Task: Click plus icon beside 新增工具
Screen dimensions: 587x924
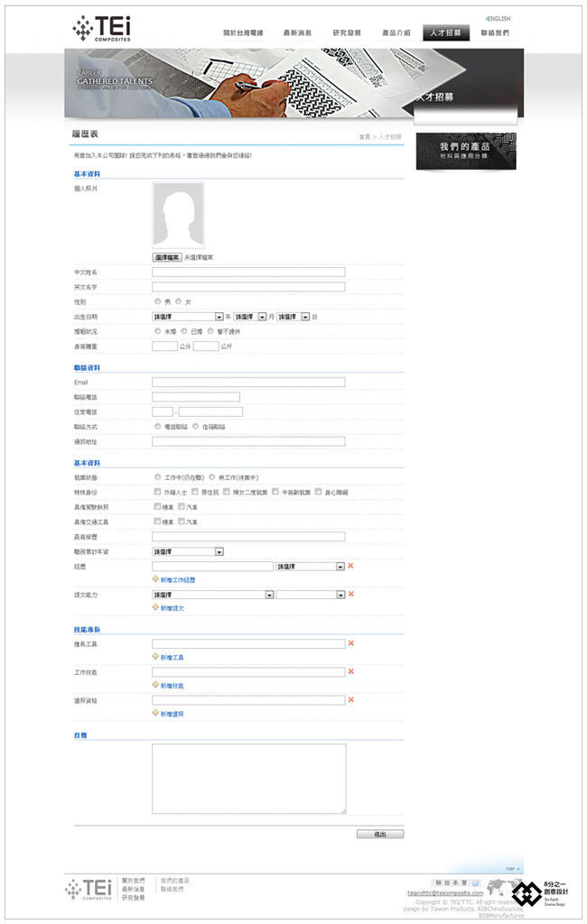Action: 155,657
